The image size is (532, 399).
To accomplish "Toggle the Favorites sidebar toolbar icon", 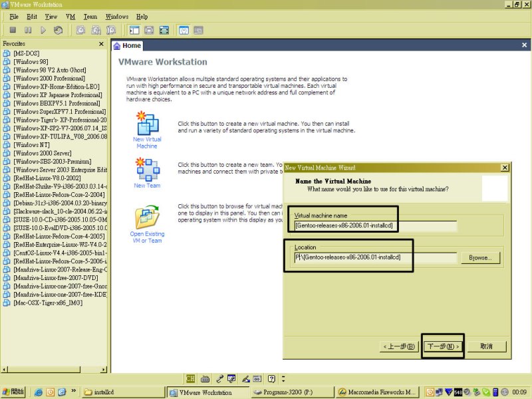I will point(134,30).
